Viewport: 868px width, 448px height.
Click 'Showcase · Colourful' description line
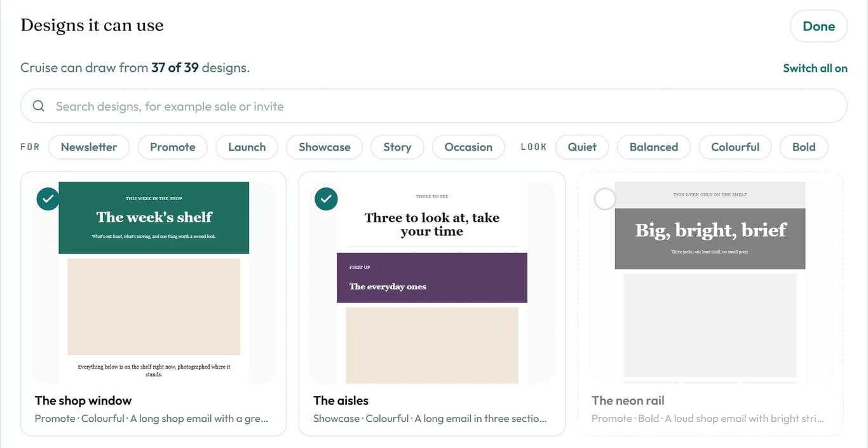click(430, 419)
